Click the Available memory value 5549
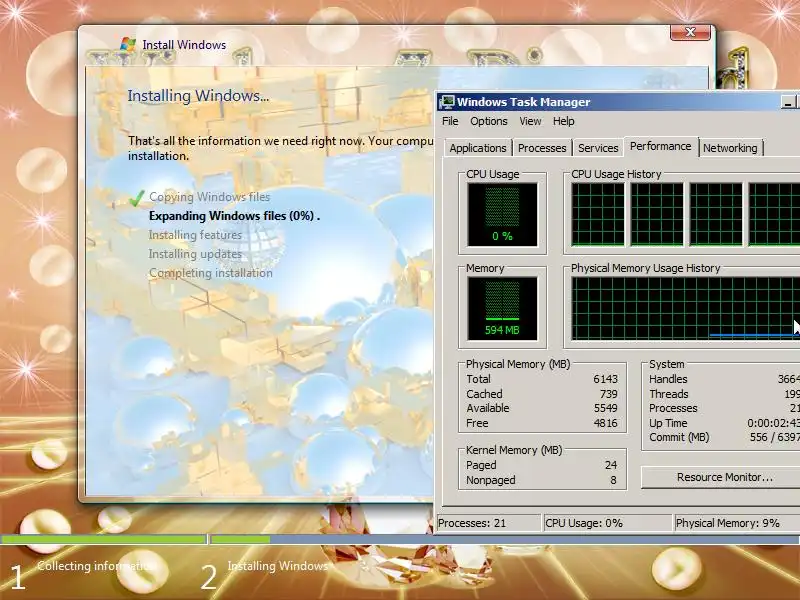 click(x=605, y=408)
